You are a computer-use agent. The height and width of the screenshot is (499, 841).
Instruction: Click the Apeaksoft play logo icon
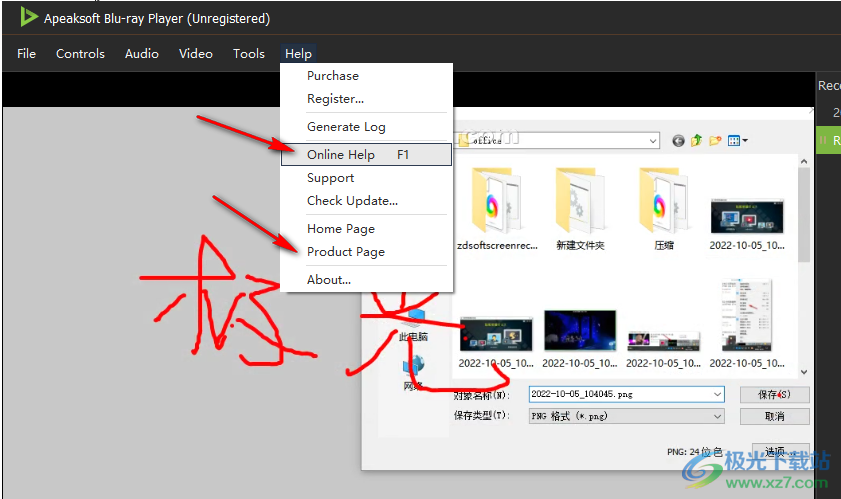point(28,17)
